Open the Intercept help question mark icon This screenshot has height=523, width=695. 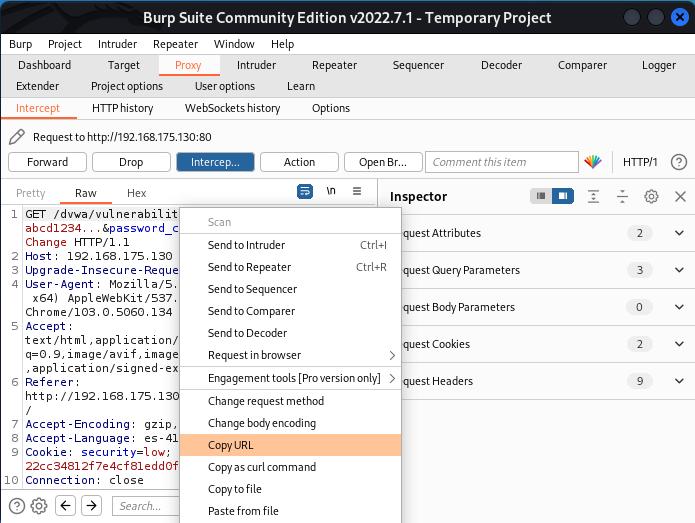(x=679, y=162)
